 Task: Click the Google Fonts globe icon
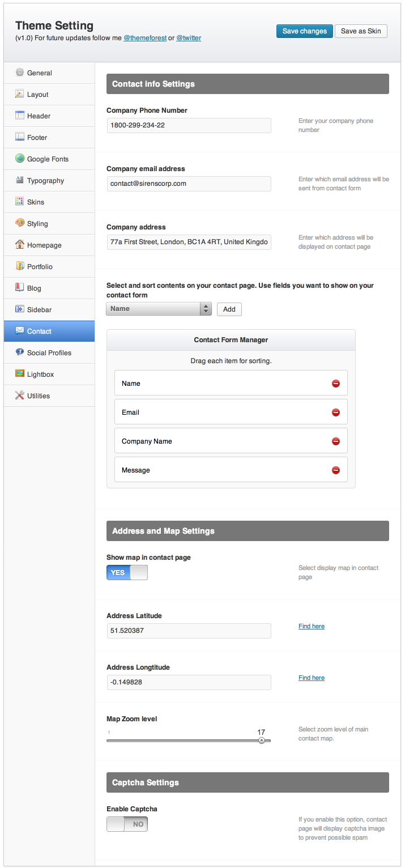point(20,159)
